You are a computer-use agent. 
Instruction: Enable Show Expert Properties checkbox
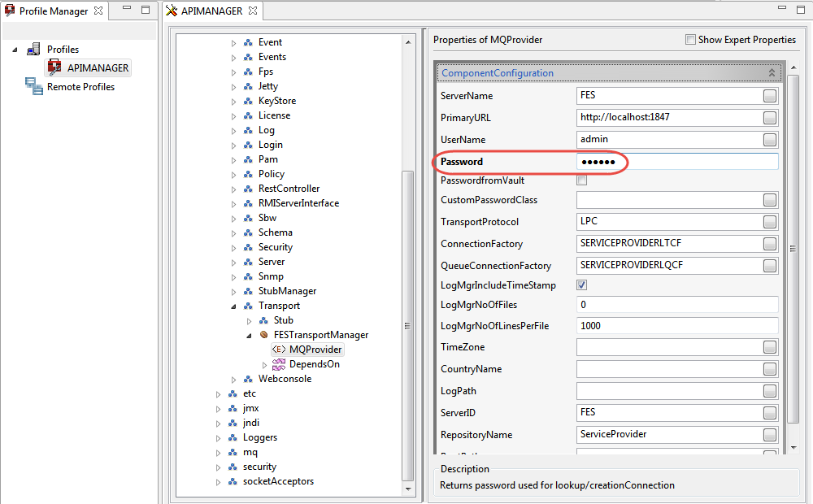point(690,40)
